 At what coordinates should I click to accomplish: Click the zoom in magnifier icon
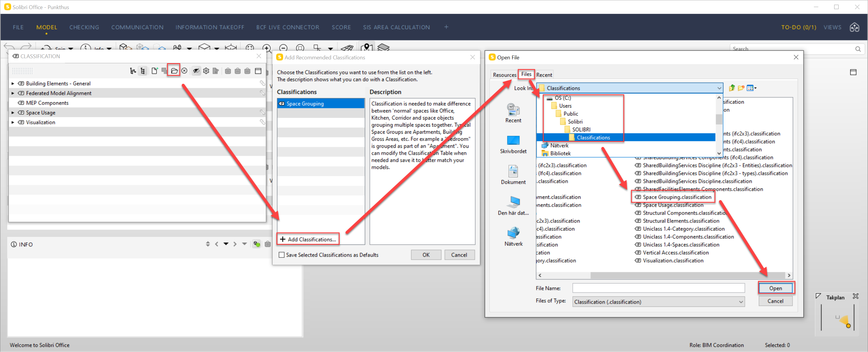[266, 48]
